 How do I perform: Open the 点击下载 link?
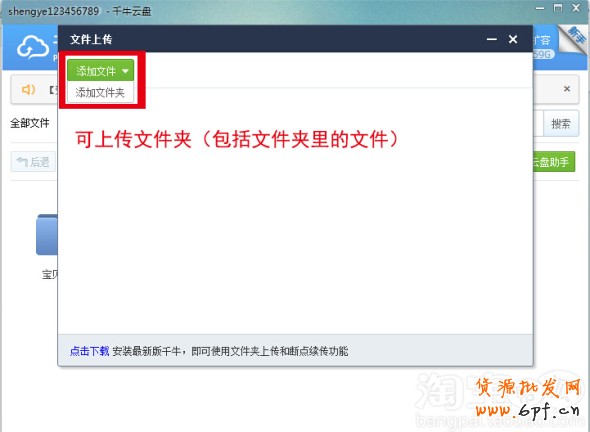coord(89,351)
